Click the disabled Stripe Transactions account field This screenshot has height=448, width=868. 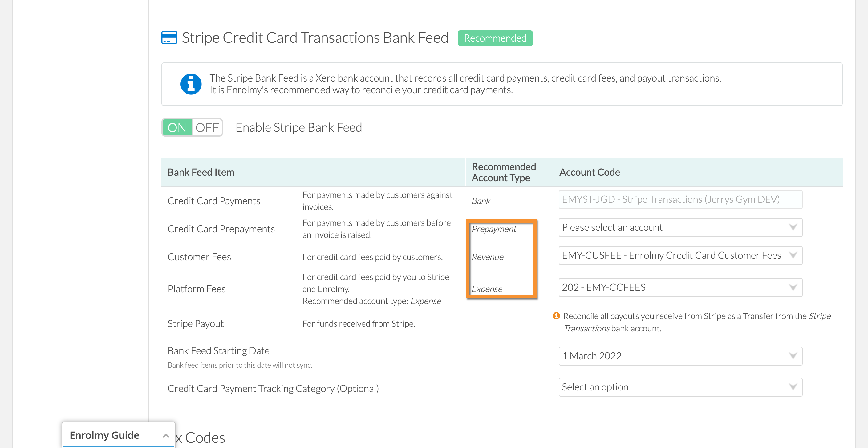click(x=680, y=200)
